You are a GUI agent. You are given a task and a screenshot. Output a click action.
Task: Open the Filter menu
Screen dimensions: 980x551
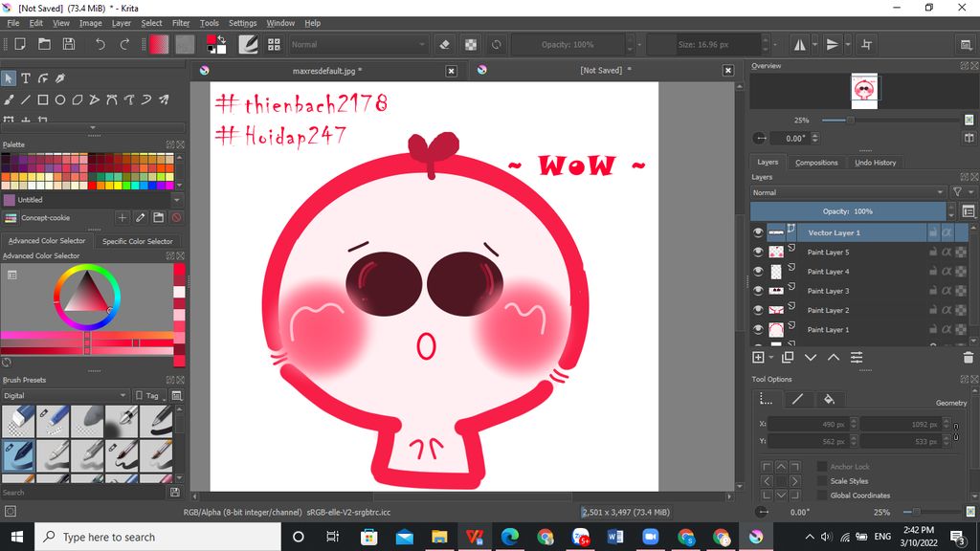click(181, 23)
